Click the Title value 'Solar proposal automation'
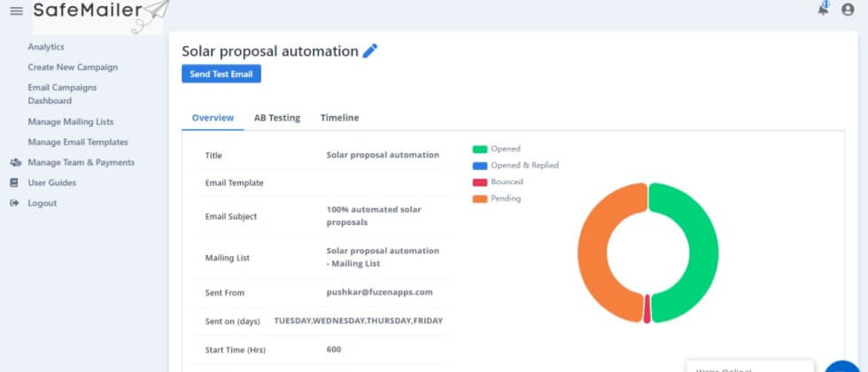 (383, 155)
